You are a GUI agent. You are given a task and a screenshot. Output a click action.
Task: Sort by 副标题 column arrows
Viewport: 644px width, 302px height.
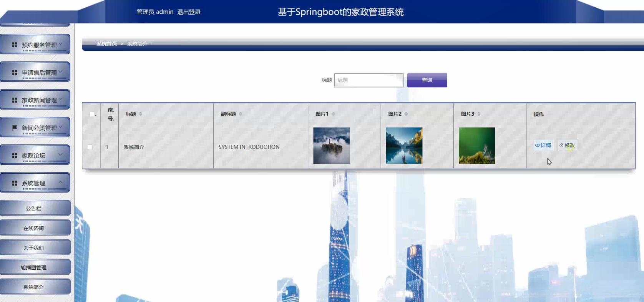pos(241,114)
